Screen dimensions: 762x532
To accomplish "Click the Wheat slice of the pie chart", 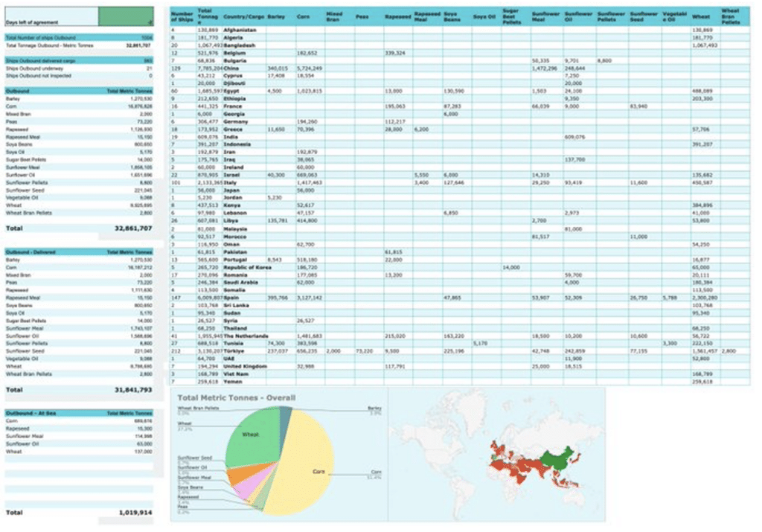I will point(250,438).
